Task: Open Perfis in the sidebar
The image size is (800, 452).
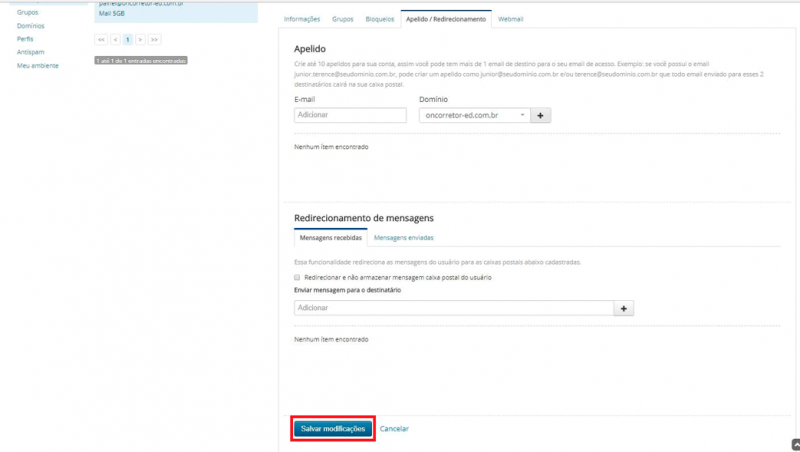Action: tap(25, 39)
